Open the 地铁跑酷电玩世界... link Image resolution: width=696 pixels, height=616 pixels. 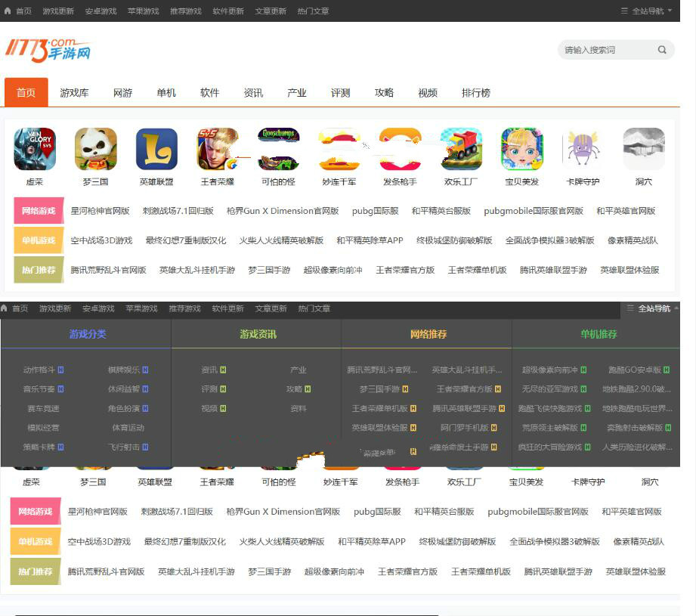coord(637,408)
